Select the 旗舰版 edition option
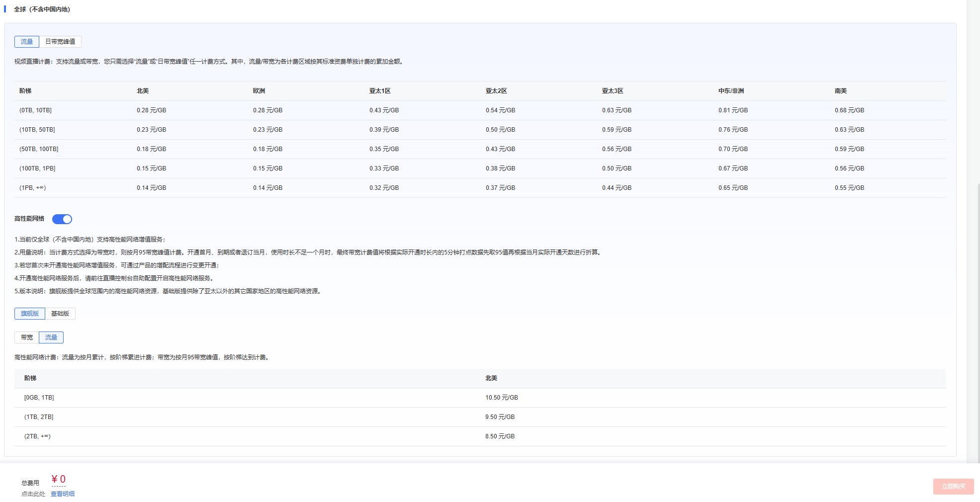Viewport: 980px width, 502px height. (x=30, y=314)
